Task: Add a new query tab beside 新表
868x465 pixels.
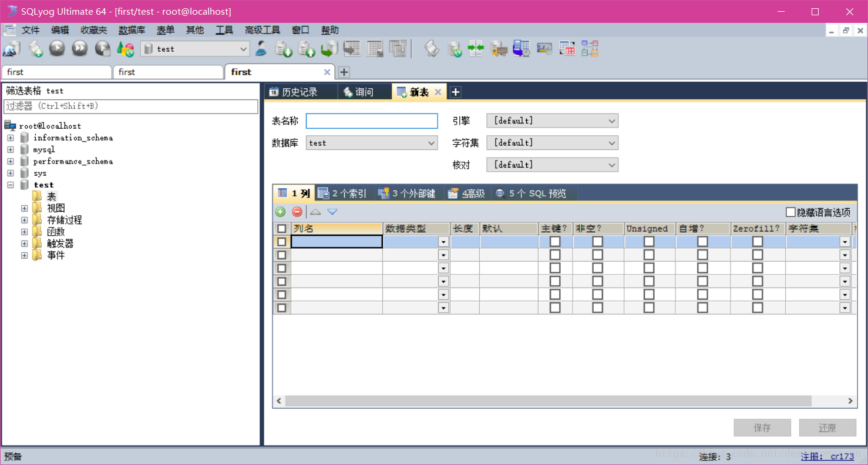Action: point(455,92)
